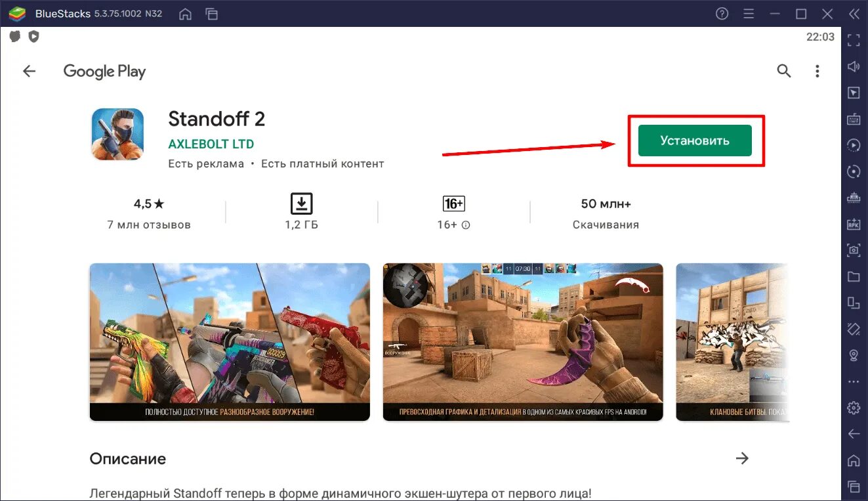The image size is (868, 501).
Task: Click the Android back arrow in sidebar
Action: click(x=854, y=434)
